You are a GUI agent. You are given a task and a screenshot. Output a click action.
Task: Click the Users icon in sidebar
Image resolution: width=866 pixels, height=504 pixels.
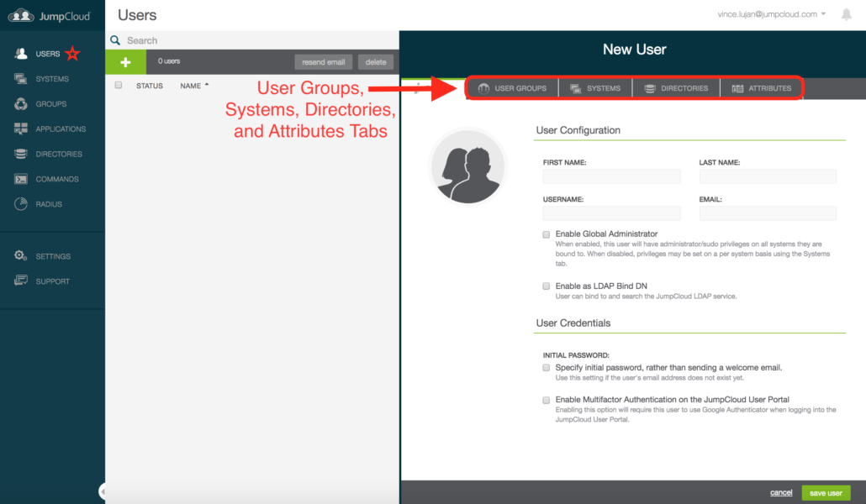click(x=21, y=54)
